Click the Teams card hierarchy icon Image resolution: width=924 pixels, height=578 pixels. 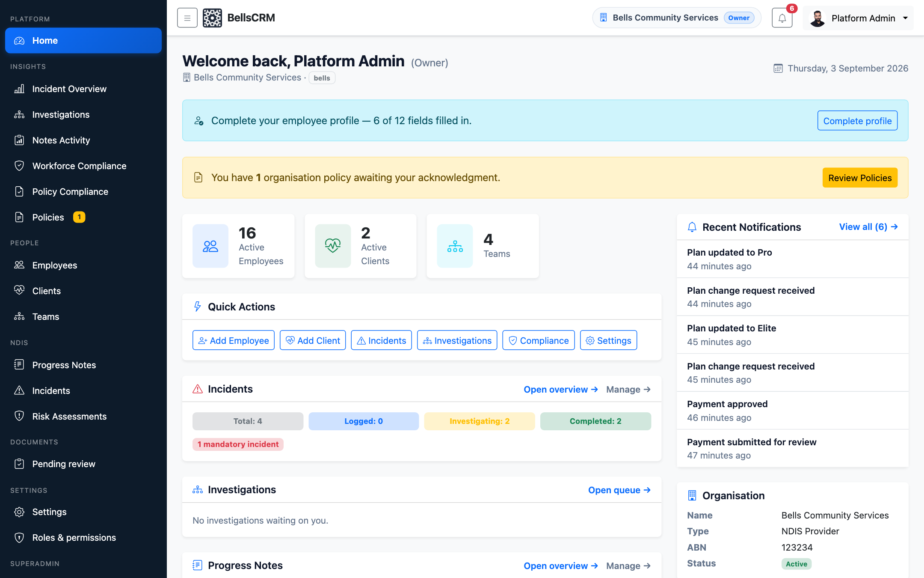[455, 246]
